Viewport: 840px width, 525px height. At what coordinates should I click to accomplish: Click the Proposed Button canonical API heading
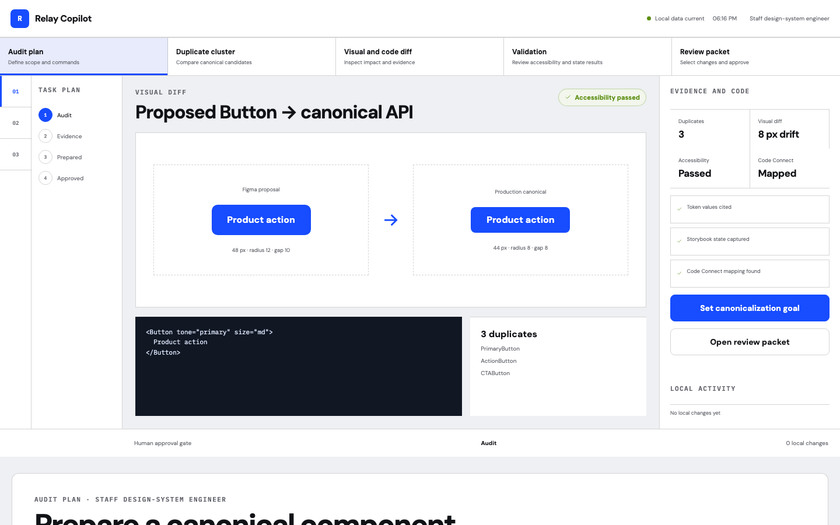(x=274, y=112)
